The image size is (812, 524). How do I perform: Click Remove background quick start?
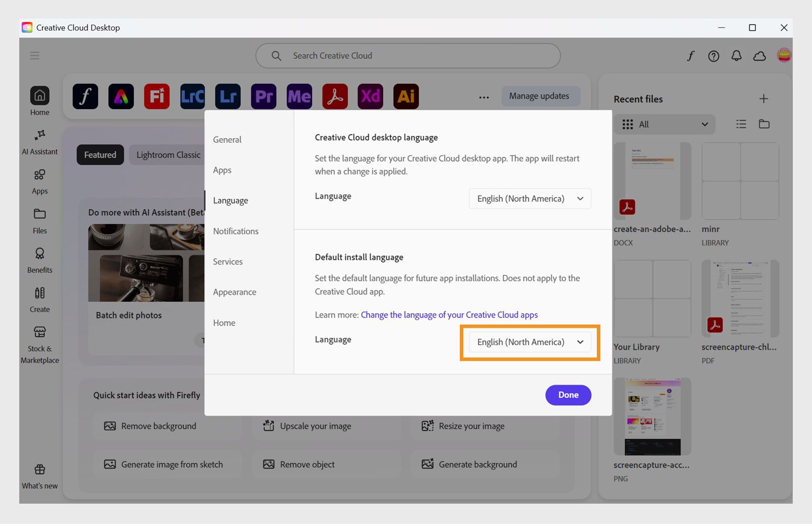(167, 426)
